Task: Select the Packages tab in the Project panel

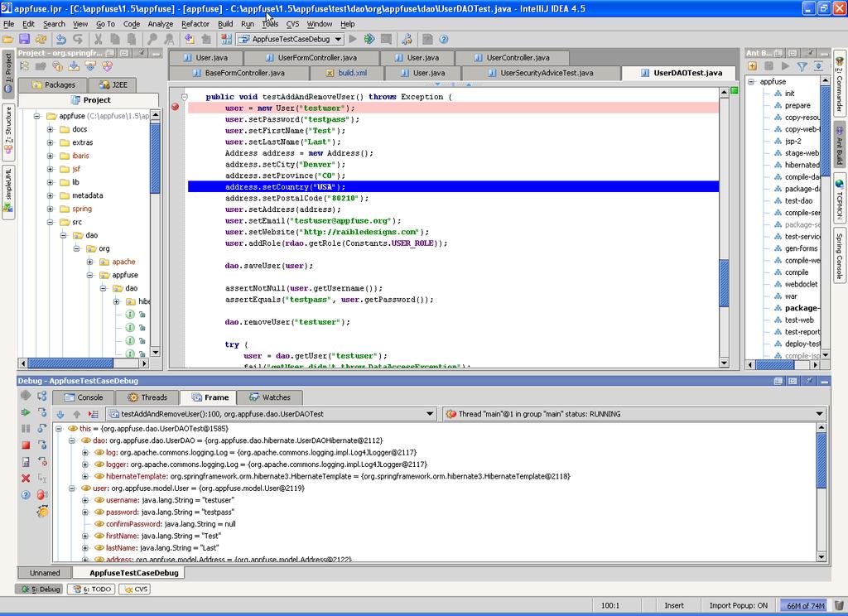Action: [53, 85]
